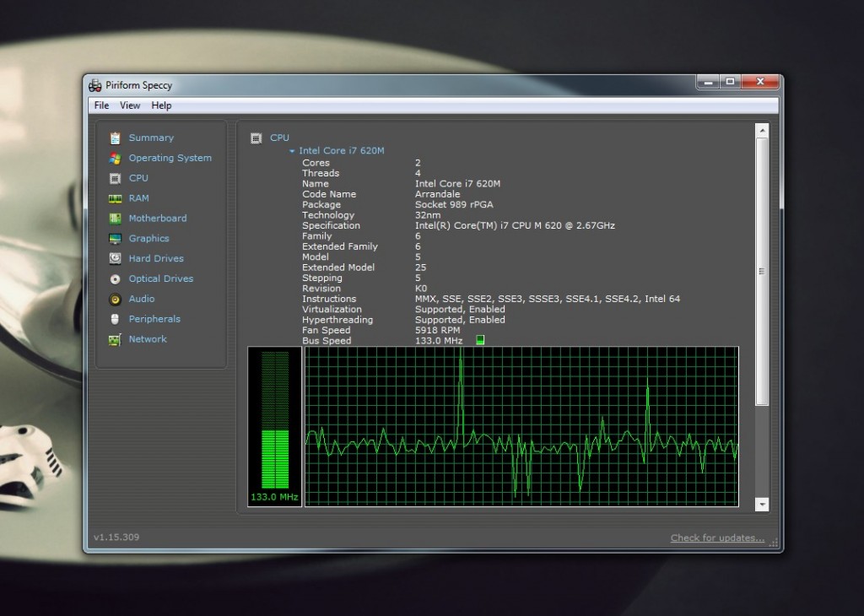Click the Virtualization row label
The height and width of the screenshot is (616, 864).
[332, 309]
